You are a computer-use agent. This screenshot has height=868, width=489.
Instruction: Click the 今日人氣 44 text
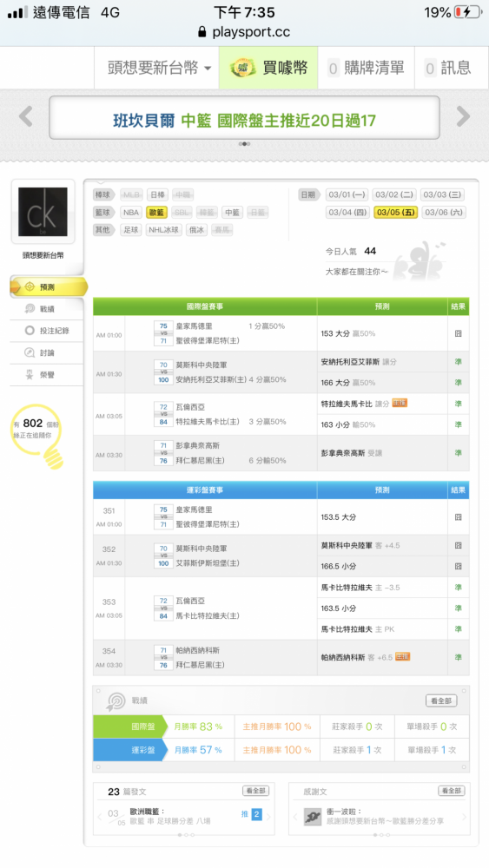pyautogui.click(x=351, y=252)
